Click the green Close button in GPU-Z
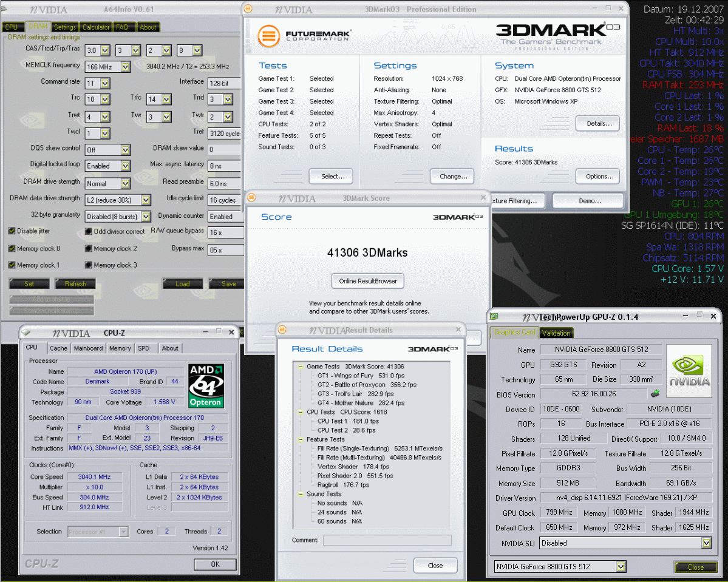Viewport: 728px width, 582px height. [695, 567]
